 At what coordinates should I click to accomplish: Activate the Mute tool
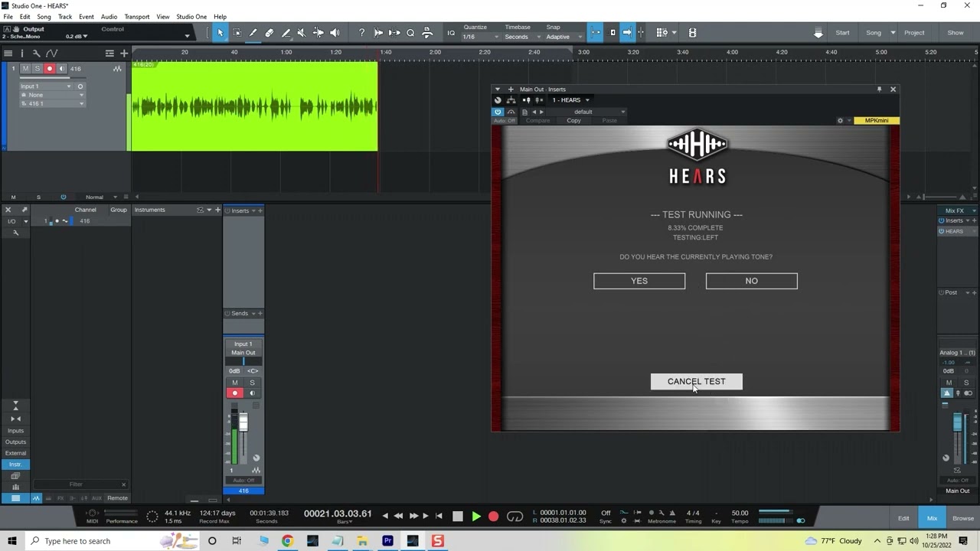pos(301,33)
